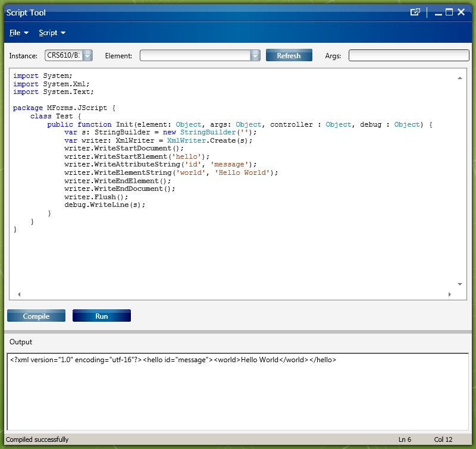Screen dimensions: 476x449
Task: Close the Script Tool window
Action: click(x=461, y=12)
